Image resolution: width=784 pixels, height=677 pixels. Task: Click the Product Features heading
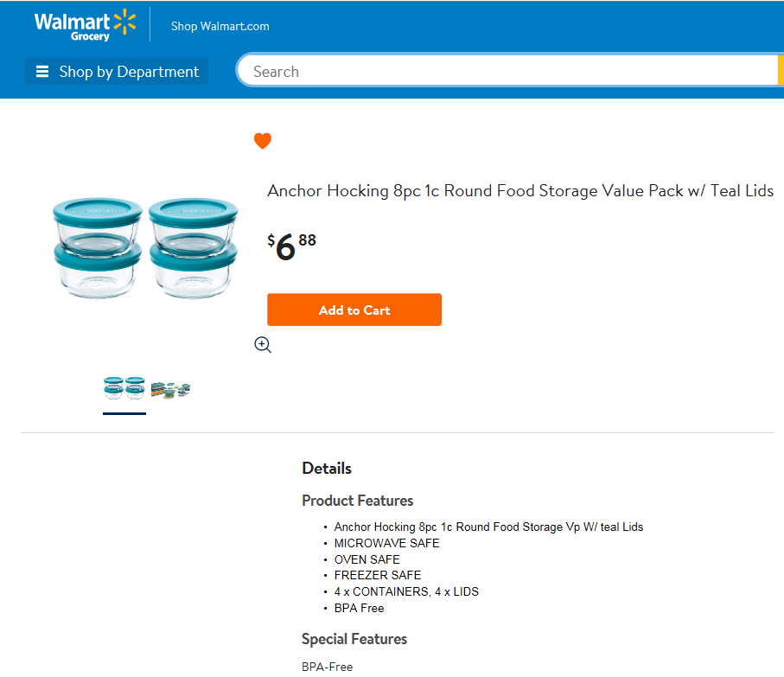(358, 501)
